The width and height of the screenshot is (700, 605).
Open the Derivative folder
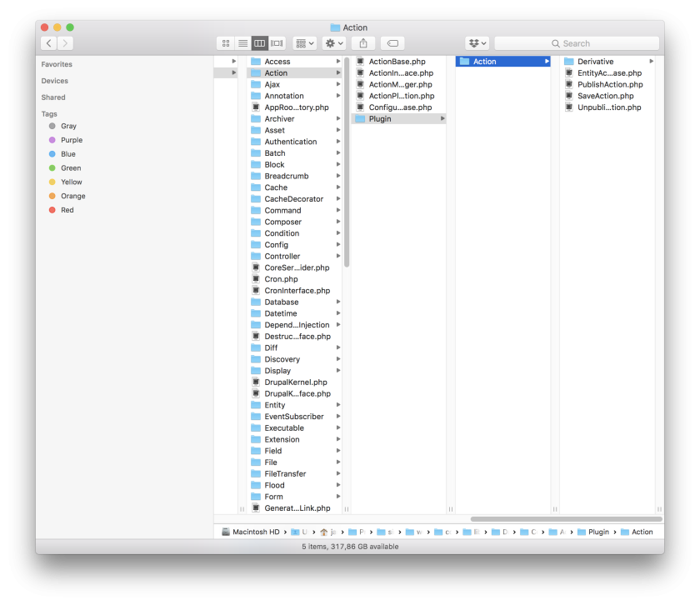coord(595,62)
